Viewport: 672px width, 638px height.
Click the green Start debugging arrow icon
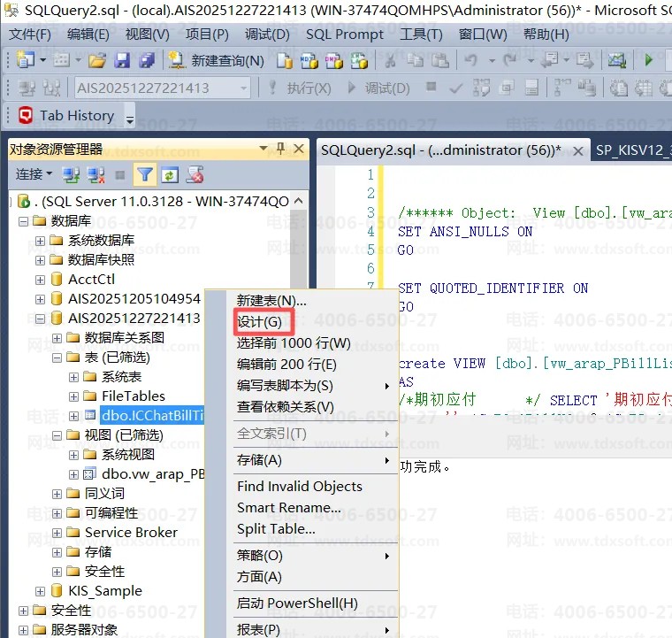point(648,61)
